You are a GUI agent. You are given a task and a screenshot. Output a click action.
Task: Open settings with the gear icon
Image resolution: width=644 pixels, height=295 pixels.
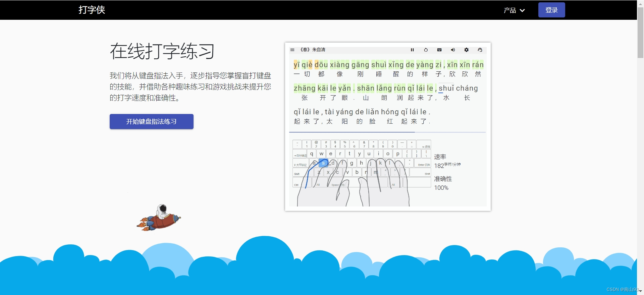(466, 50)
